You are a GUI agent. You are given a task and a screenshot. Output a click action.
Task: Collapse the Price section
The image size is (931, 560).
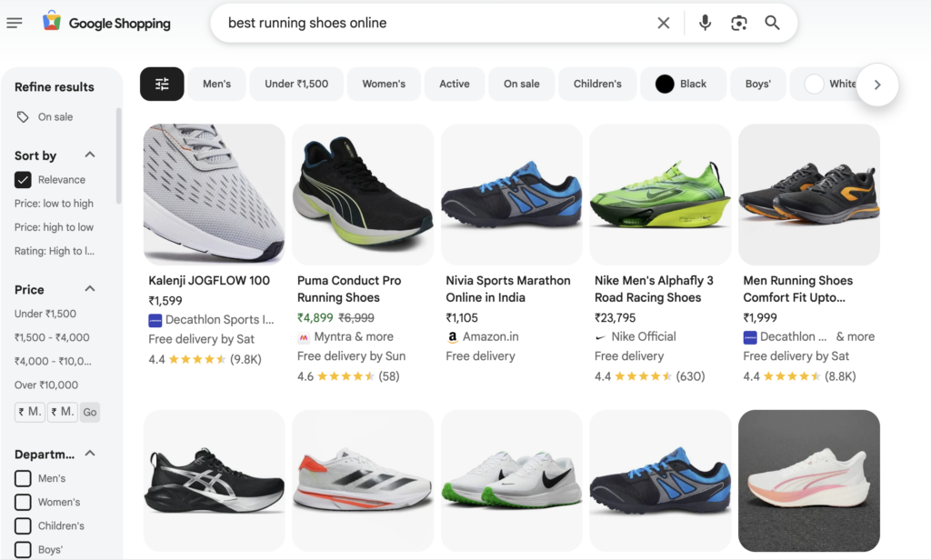point(88,289)
